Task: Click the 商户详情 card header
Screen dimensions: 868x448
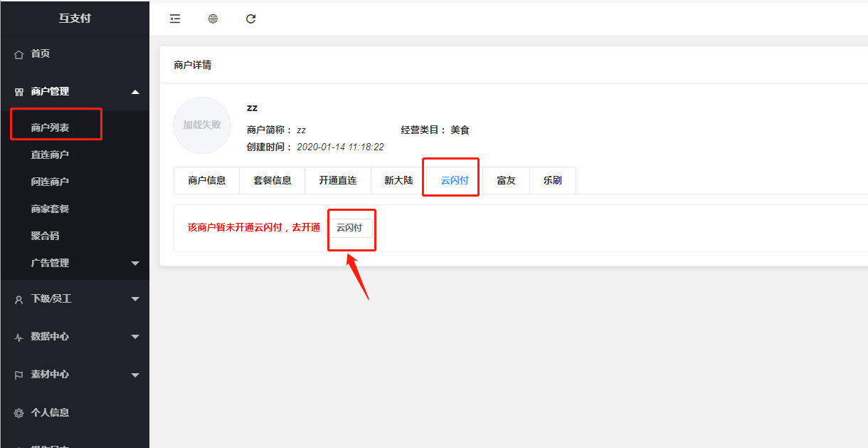Action: [x=193, y=65]
